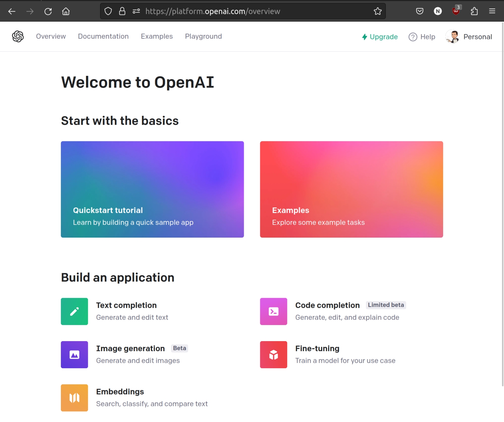This screenshot has width=504, height=422.
Task: Click the 'Welcome to OpenAI' heading
Action: 138,82
